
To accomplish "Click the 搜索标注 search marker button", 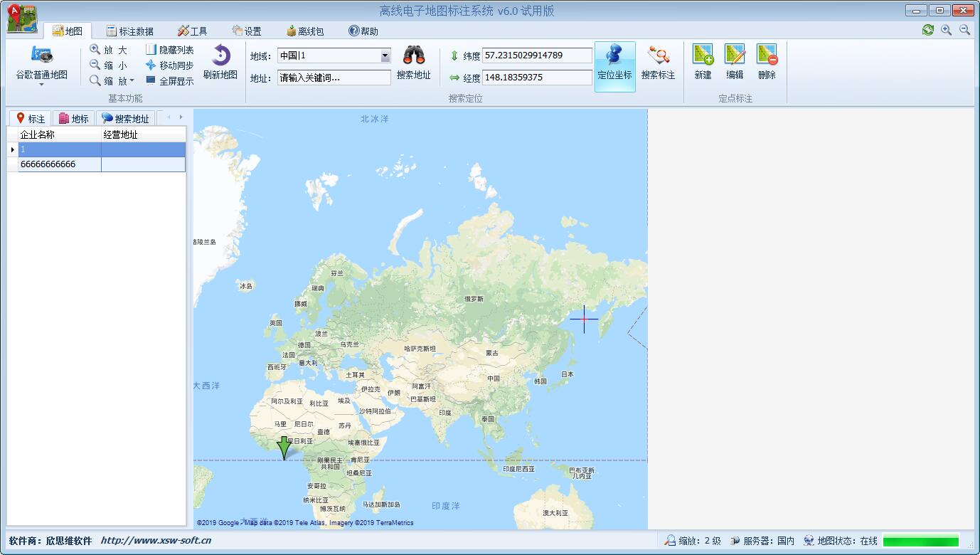I will (658, 63).
